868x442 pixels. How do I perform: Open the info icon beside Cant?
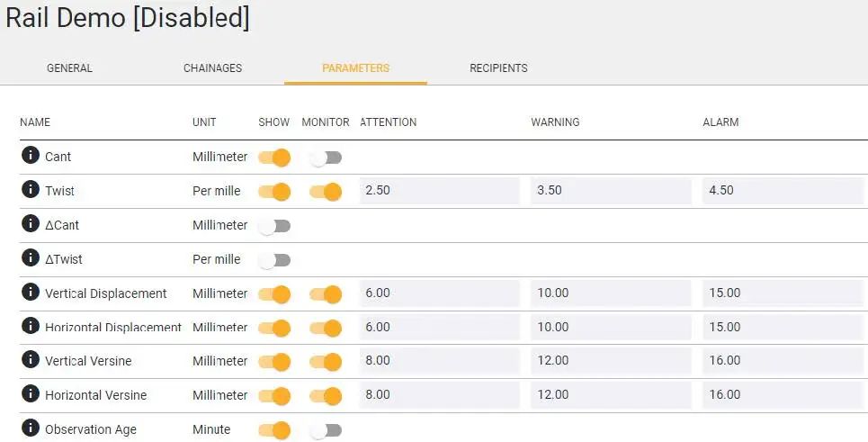(x=31, y=155)
